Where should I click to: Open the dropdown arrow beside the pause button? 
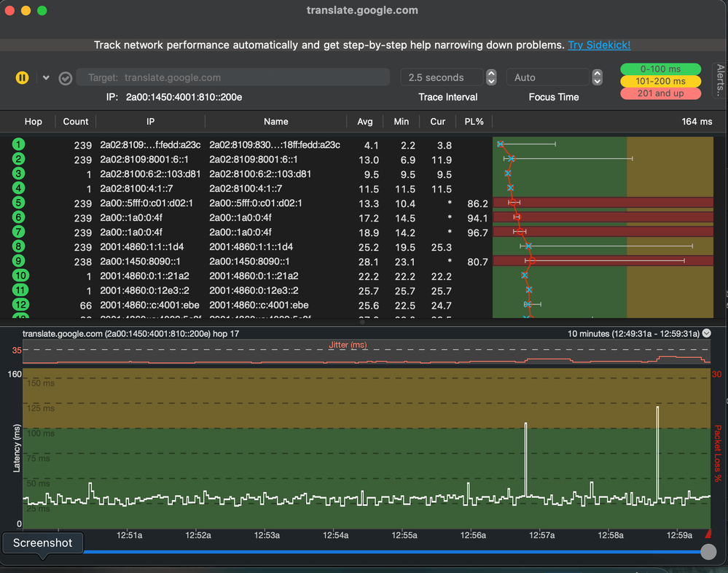[45, 77]
